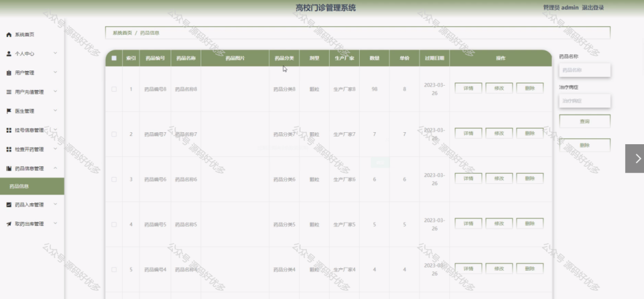
Task: Open 详情 for 药品名称7
Action: 468,133
